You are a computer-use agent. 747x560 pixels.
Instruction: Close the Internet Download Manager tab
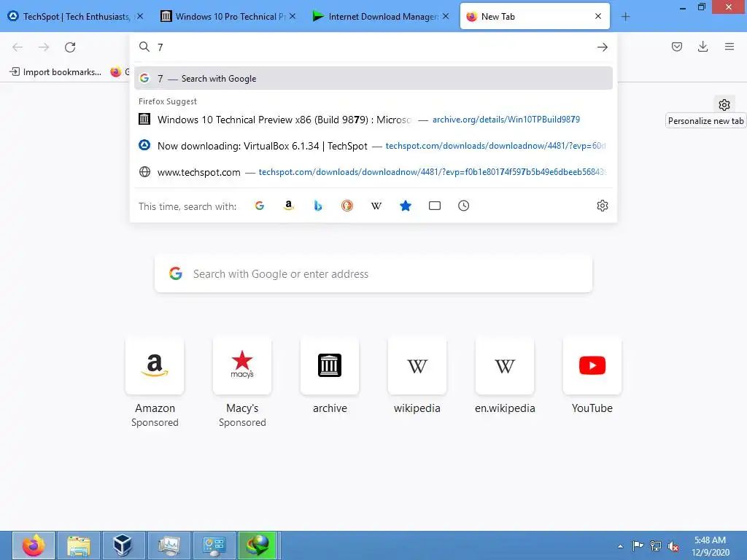point(446,16)
